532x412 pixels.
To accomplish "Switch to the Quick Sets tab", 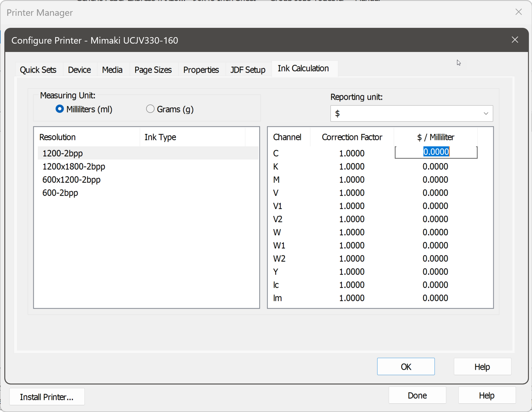I will [x=38, y=70].
